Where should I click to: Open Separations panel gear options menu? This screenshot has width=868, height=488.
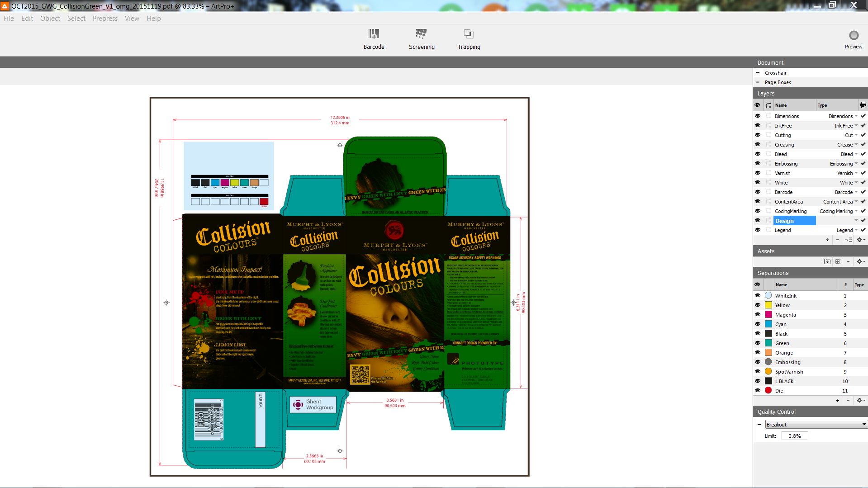point(861,400)
